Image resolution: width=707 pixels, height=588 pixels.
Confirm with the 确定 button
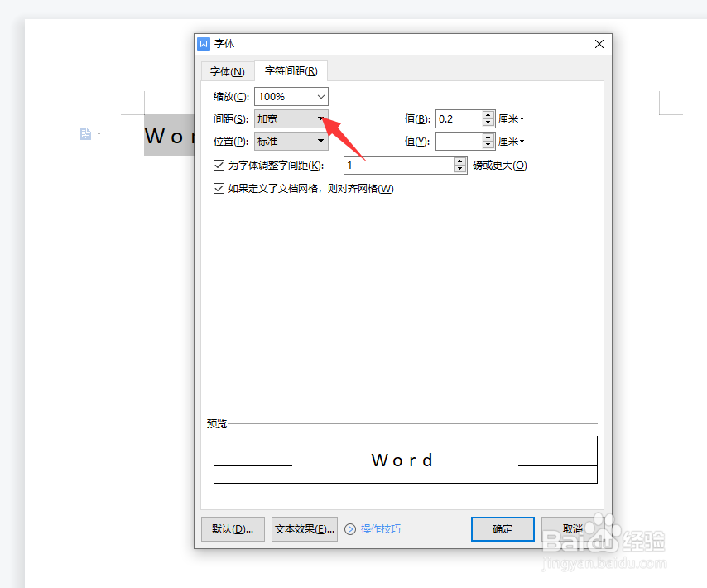503,529
